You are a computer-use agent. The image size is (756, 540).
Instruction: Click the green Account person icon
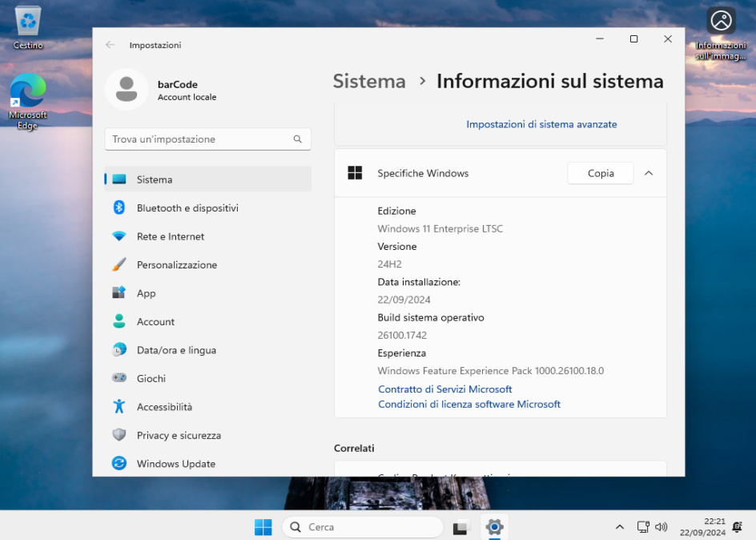point(119,321)
